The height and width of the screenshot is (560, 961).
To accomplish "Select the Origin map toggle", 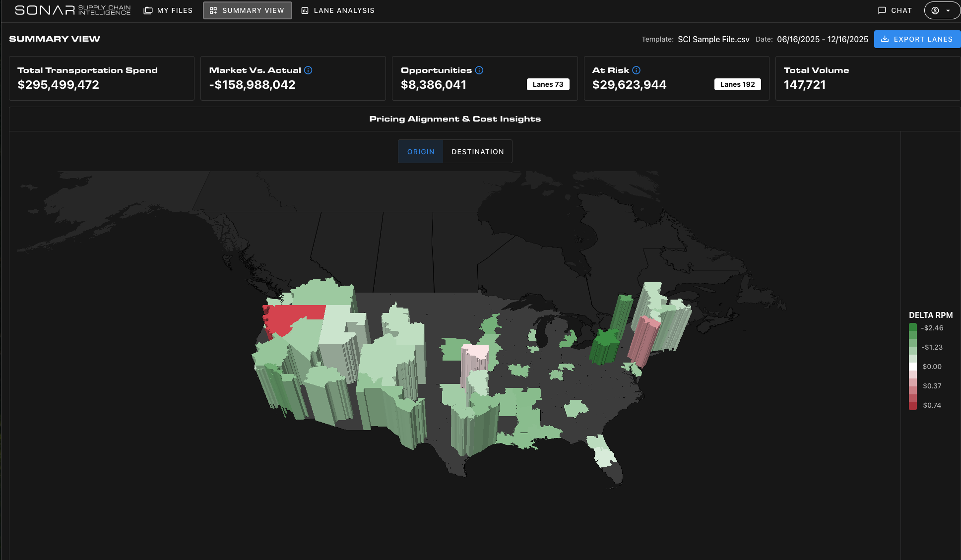I will click(x=421, y=152).
